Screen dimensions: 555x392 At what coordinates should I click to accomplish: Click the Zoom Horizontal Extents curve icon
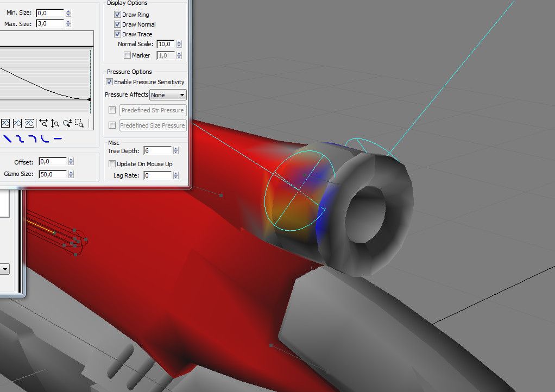point(17,123)
